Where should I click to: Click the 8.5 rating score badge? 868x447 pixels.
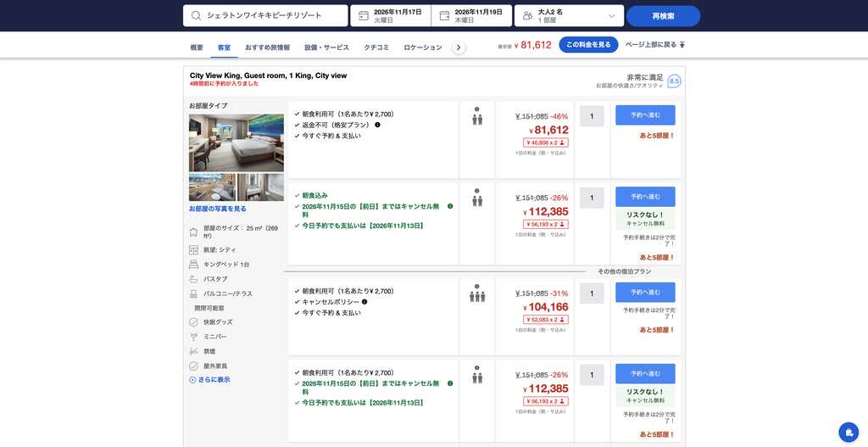[x=674, y=81]
